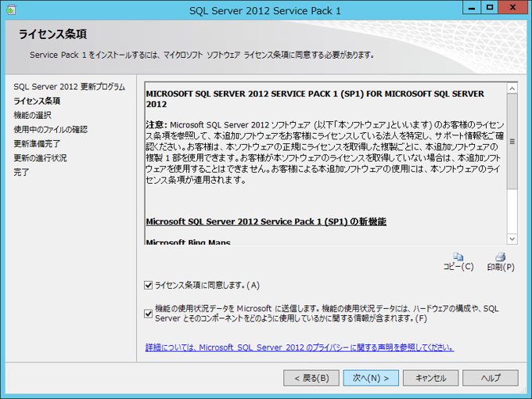This screenshot has width=532, height=399.
Task: Click the license text scroll-down arrow
Action: coord(512,239)
